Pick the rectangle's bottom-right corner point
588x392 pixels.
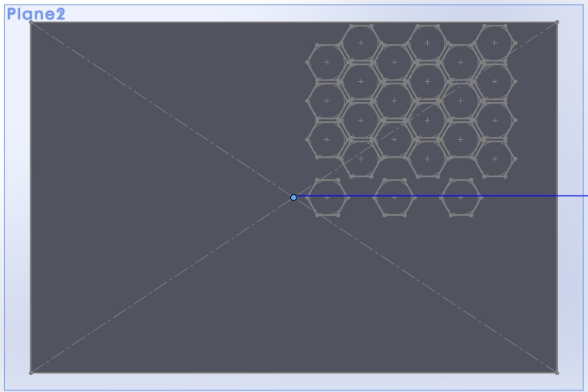click(x=557, y=373)
